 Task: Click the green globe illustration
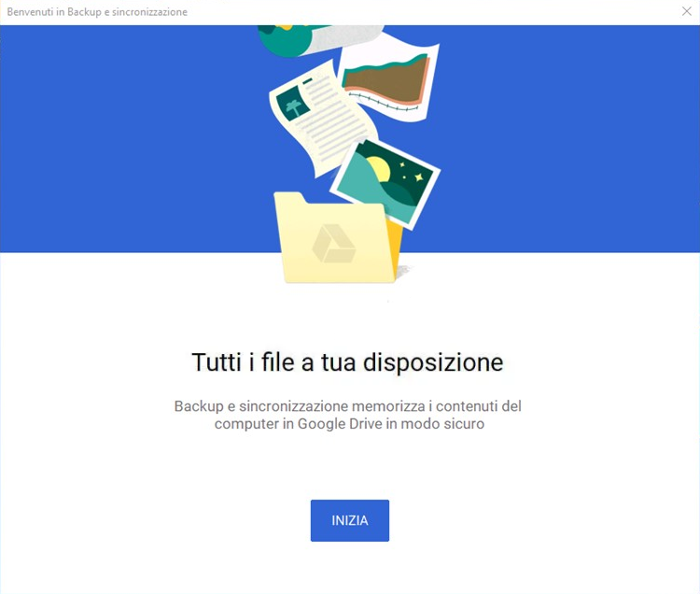[282, 41]
